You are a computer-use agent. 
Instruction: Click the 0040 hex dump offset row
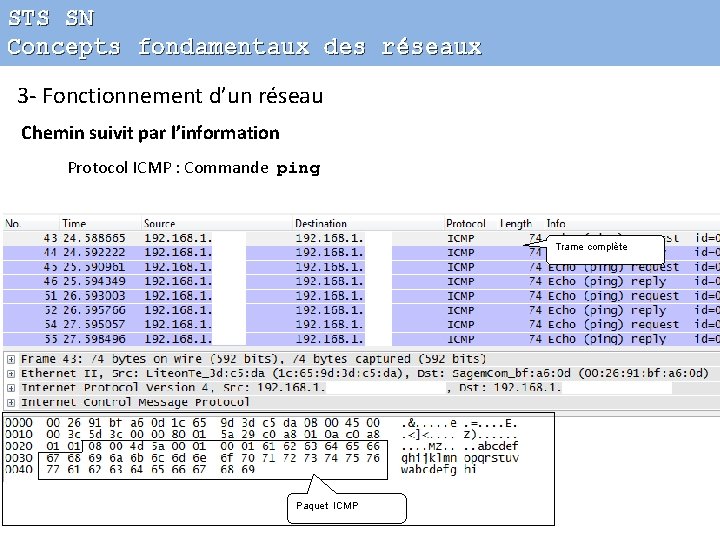point(240,470)
